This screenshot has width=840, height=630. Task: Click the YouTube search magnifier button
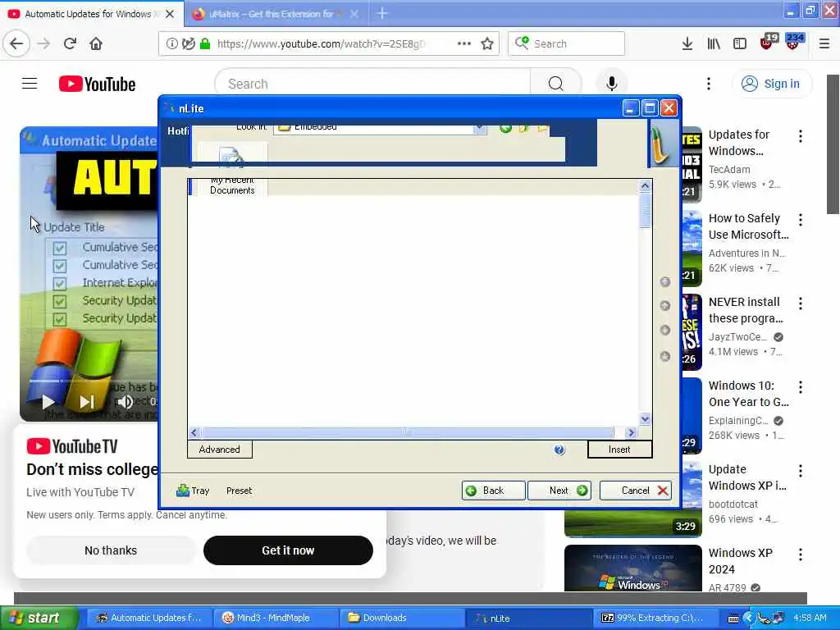(555, 84)
